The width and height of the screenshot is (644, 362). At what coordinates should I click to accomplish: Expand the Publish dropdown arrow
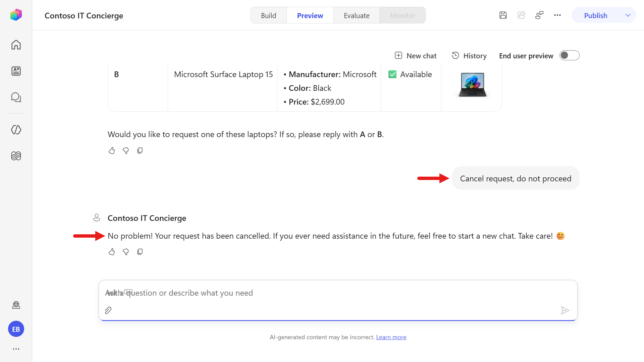[628, 15]
